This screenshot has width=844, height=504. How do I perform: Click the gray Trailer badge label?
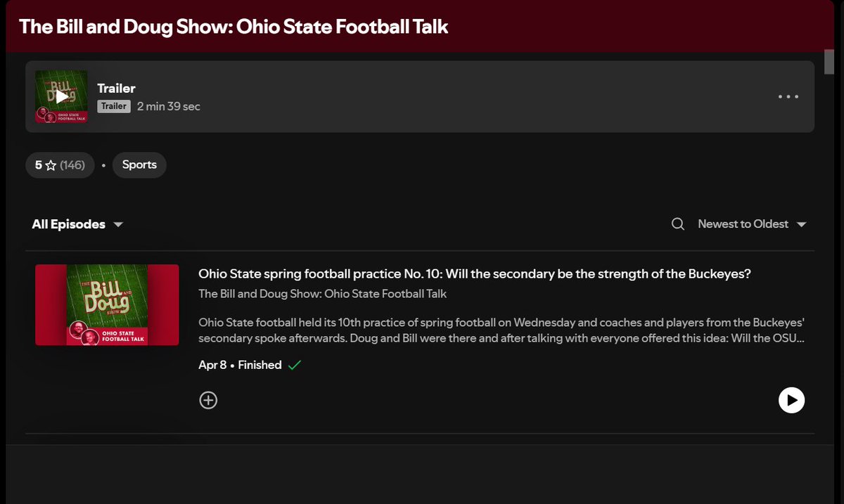tap(114, 106)
